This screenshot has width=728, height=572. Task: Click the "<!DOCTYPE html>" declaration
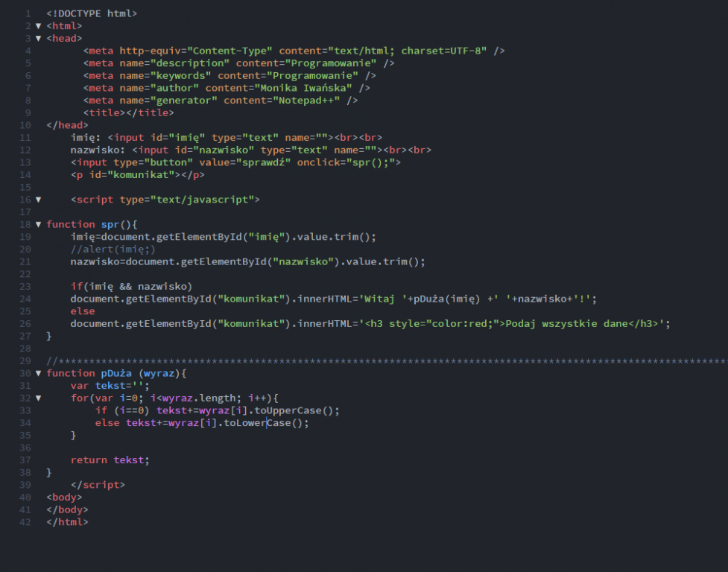point(92,13)
